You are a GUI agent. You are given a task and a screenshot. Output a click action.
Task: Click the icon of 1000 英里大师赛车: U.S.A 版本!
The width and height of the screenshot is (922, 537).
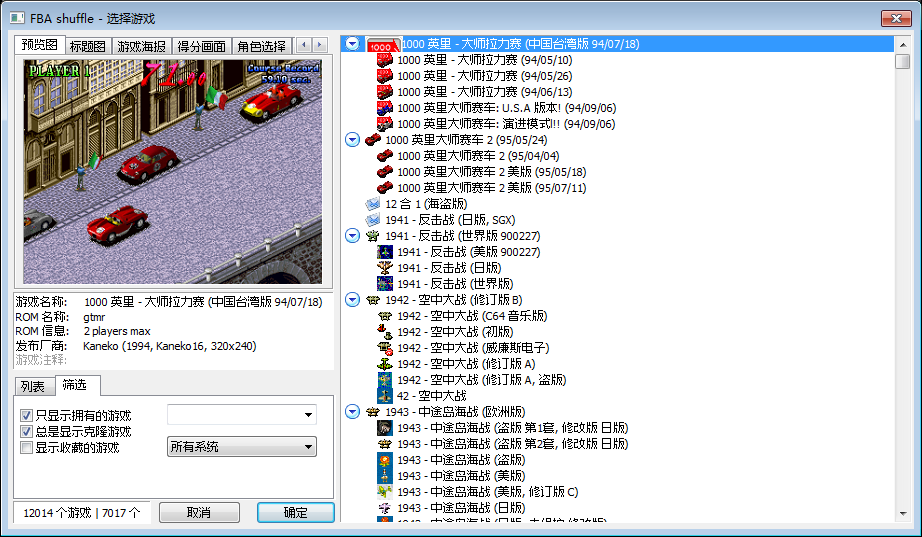pyautogui.click(x=385, y=108)
